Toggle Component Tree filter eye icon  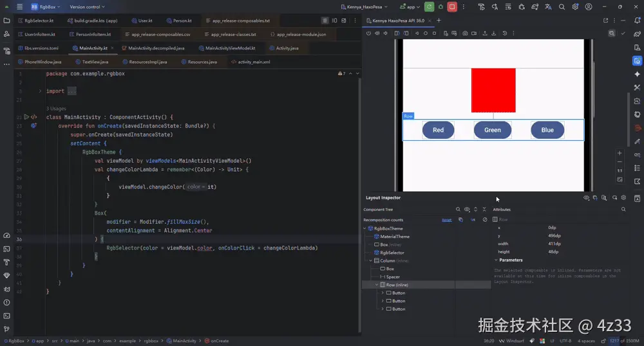click(x=467, y=209)
